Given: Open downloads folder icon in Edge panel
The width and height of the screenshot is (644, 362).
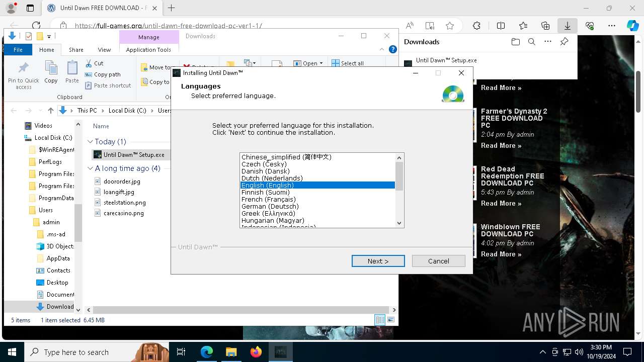Looking at the screenshot, I should [x=515, y=42].
